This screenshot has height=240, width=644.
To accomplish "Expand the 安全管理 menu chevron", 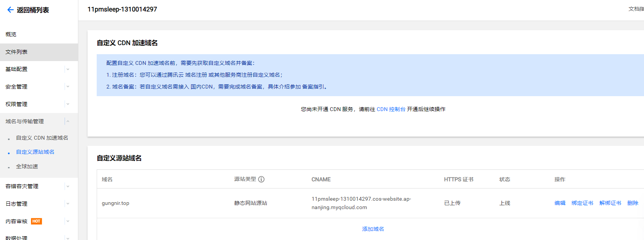I will (68, 87).
